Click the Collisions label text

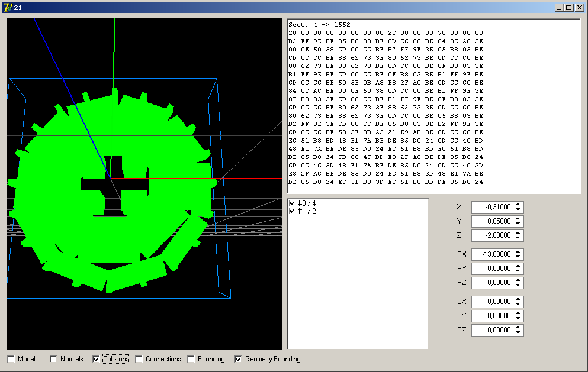(116, 359)
